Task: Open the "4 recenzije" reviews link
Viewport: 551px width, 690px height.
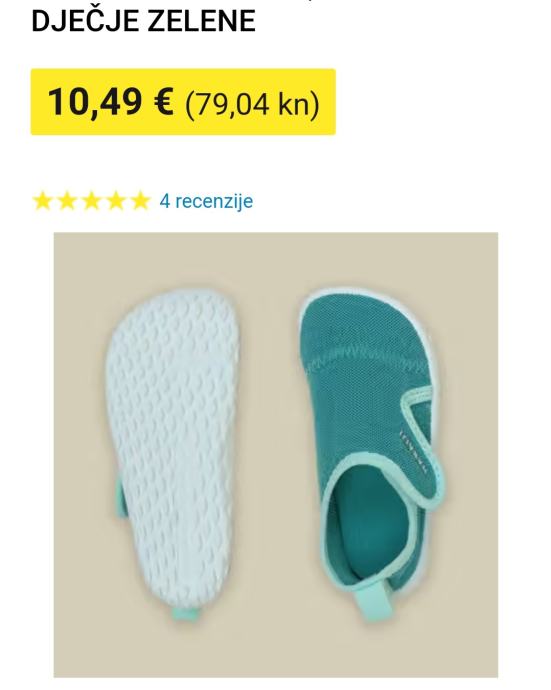Action: point(206,201)
